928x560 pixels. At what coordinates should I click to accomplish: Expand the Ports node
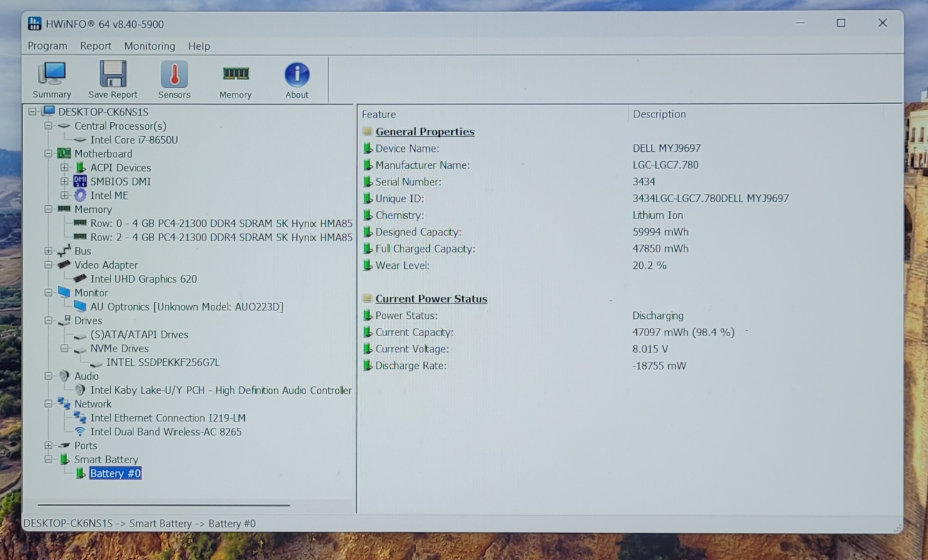tap(48, 445)
